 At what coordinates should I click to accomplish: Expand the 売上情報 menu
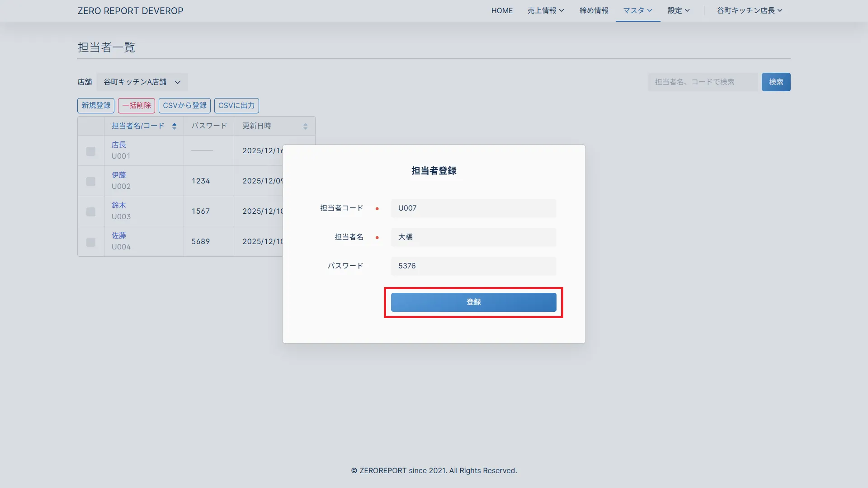(545, 10)
